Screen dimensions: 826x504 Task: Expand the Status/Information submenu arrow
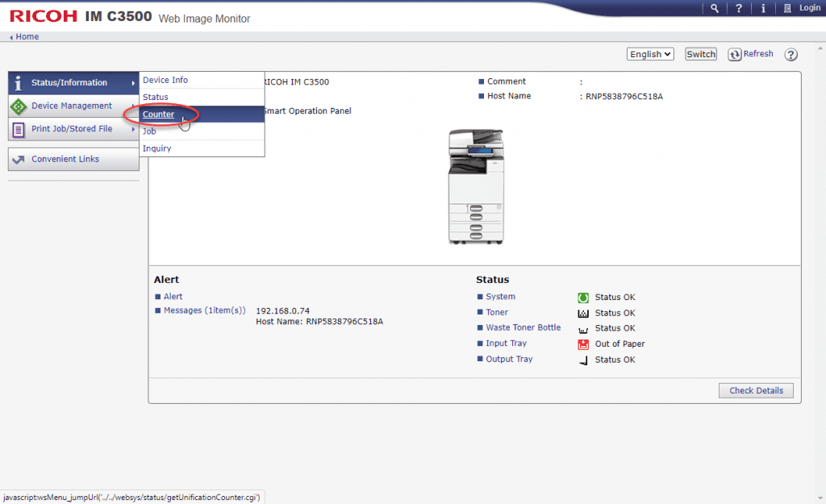133,83
